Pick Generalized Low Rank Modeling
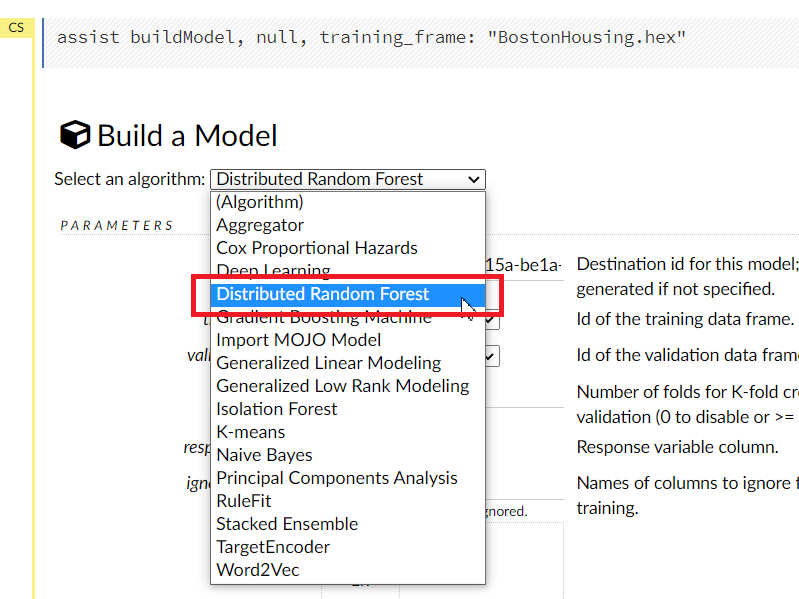799x599 pixels. 342,386
